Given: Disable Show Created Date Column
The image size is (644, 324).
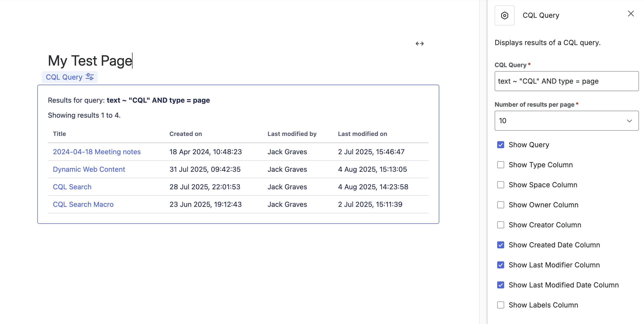Looking at the screenshot, I should tap(500, 245).
